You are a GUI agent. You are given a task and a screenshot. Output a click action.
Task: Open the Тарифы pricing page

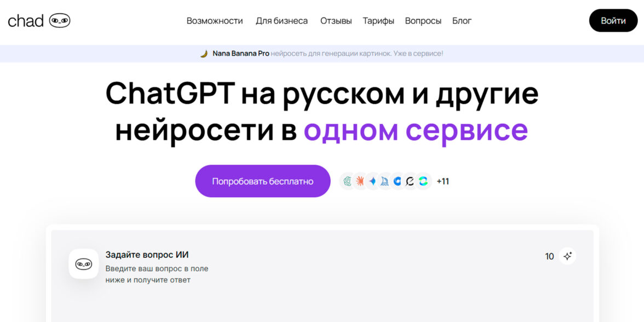click(x=378, y=21)
